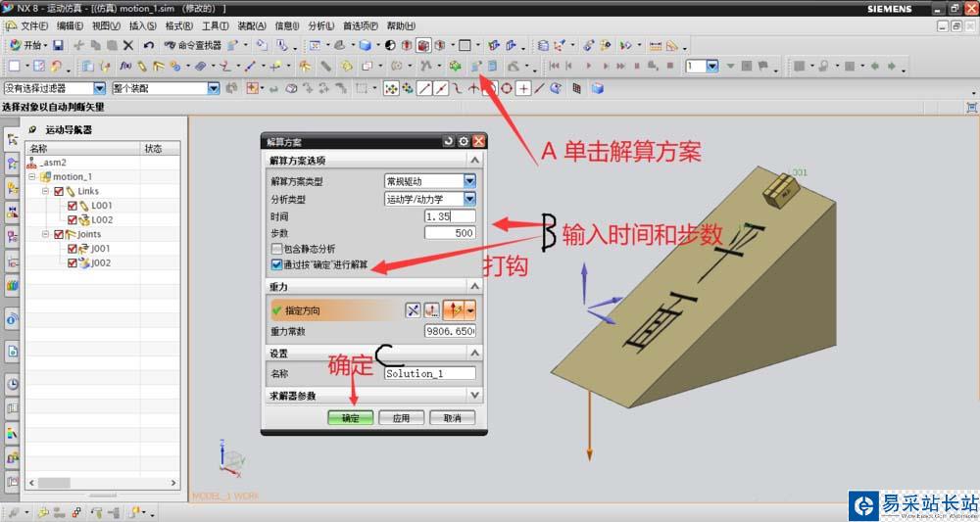980x522 pixels.
Task: Click the 名称 field containing Solution_1
Action: pyautogui.click(x=429, y=373)
